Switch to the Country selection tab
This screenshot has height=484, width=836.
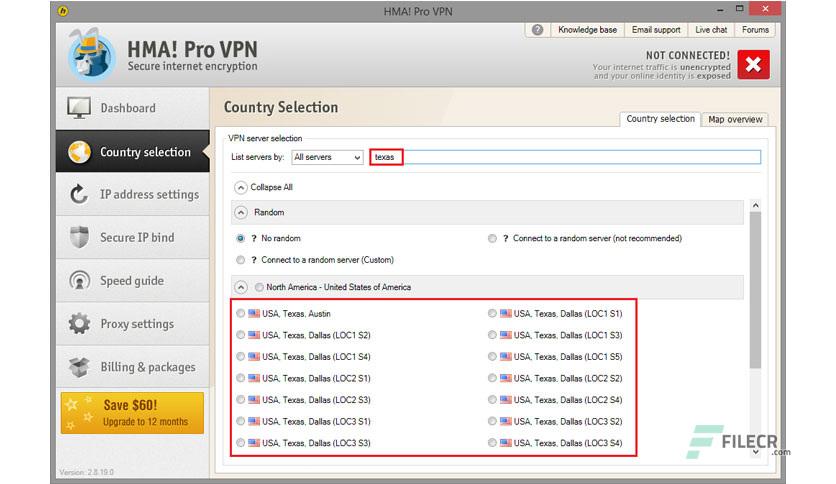pyautogui.click(x=660, y=119)
